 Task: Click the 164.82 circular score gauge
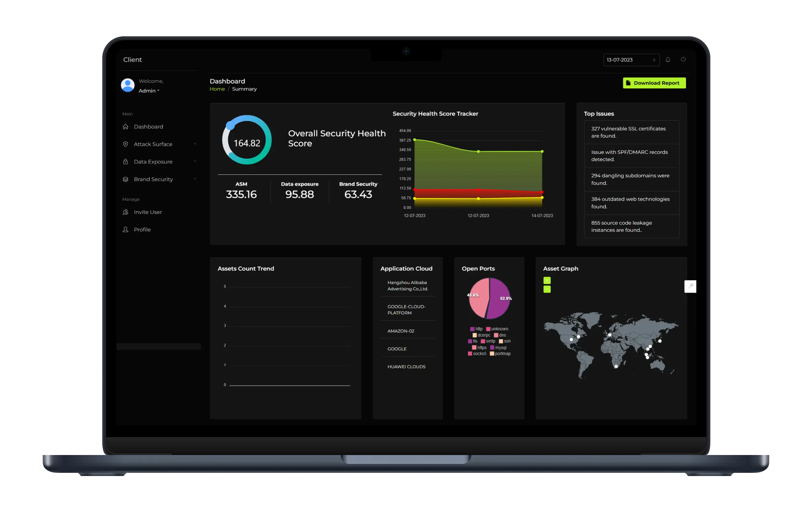247,140
